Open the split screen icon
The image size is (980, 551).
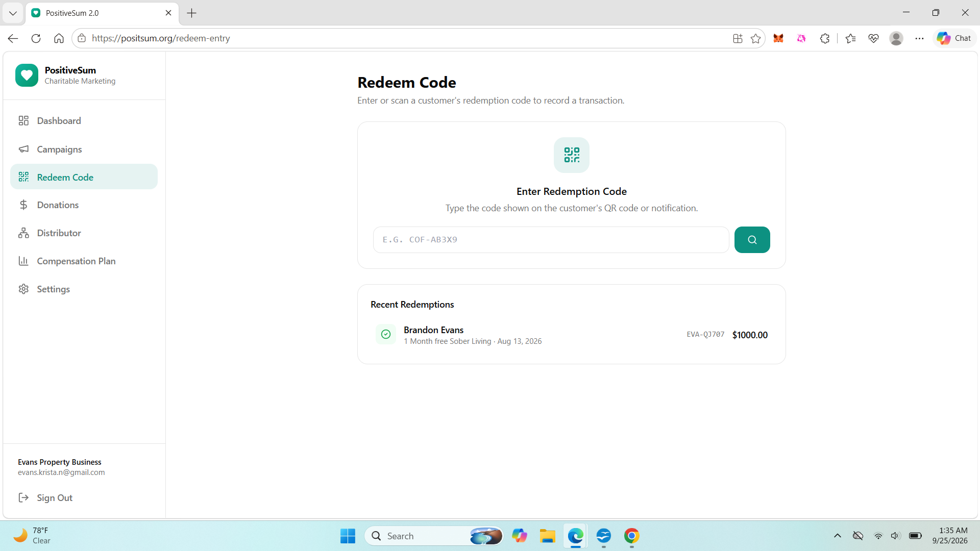(x=738, y=38)
